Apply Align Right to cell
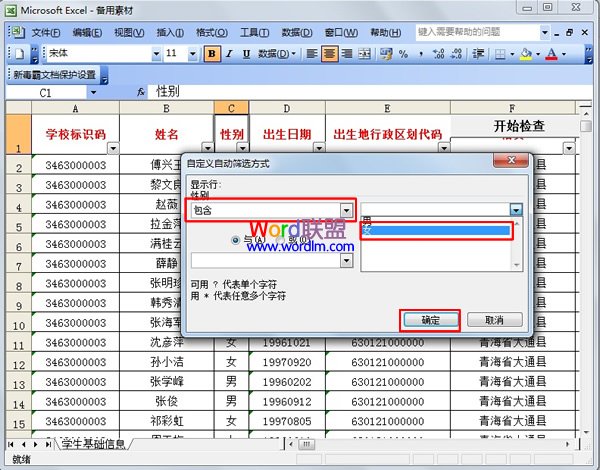This screenshot has height=470, width=600. 347,54
